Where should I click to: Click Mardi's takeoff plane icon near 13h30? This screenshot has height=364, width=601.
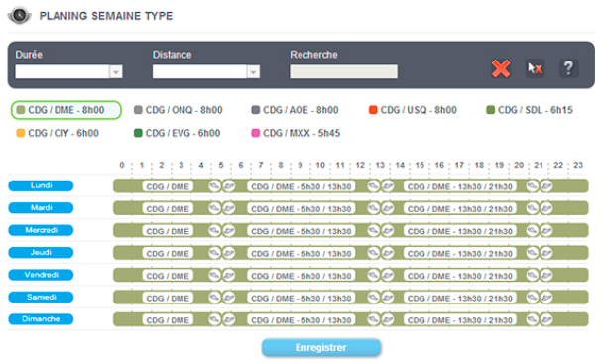[388, 208]
